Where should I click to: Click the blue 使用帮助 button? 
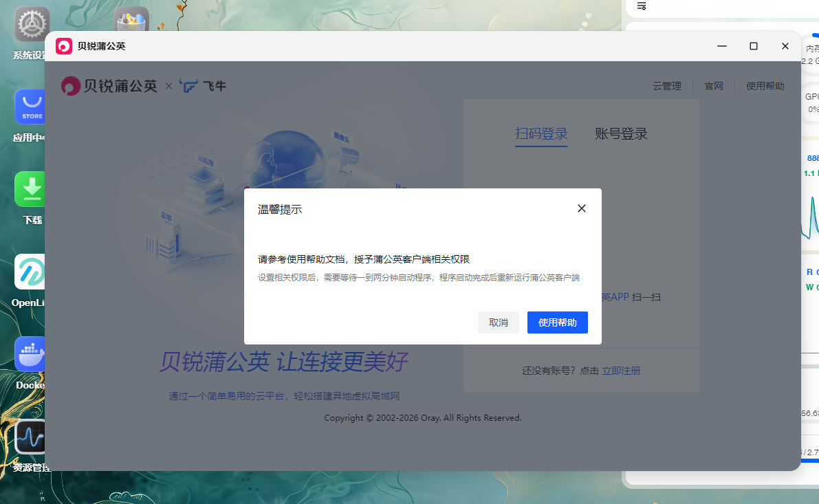557,322
